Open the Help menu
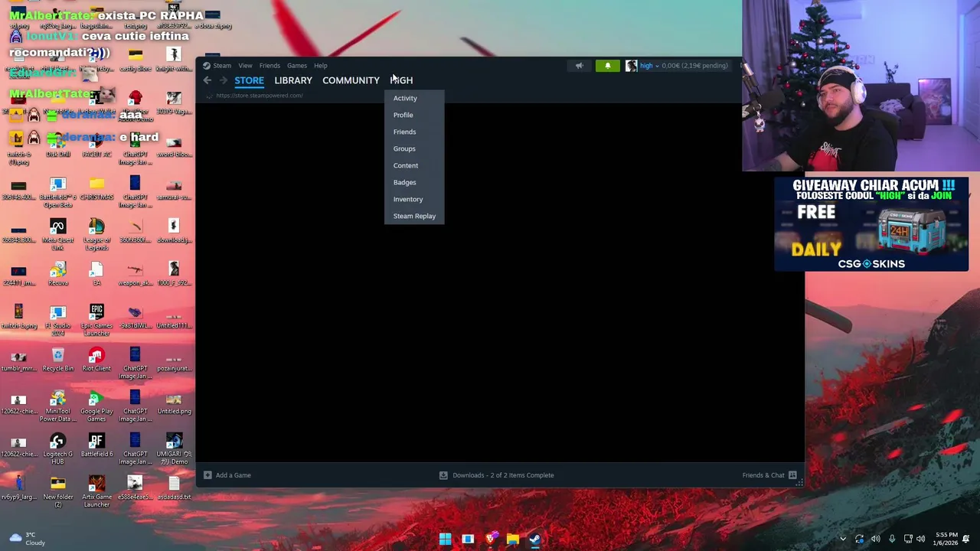980x551 pixels. point(320,66)
